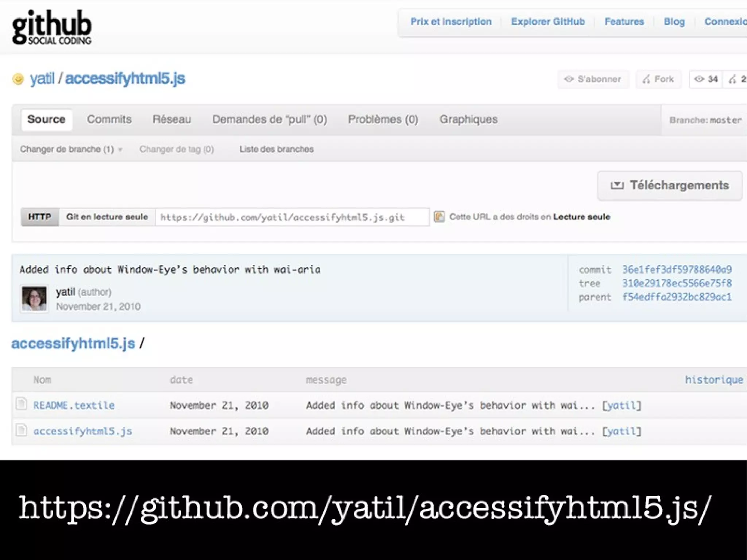Open the Branche: master selector

(705, 120)
